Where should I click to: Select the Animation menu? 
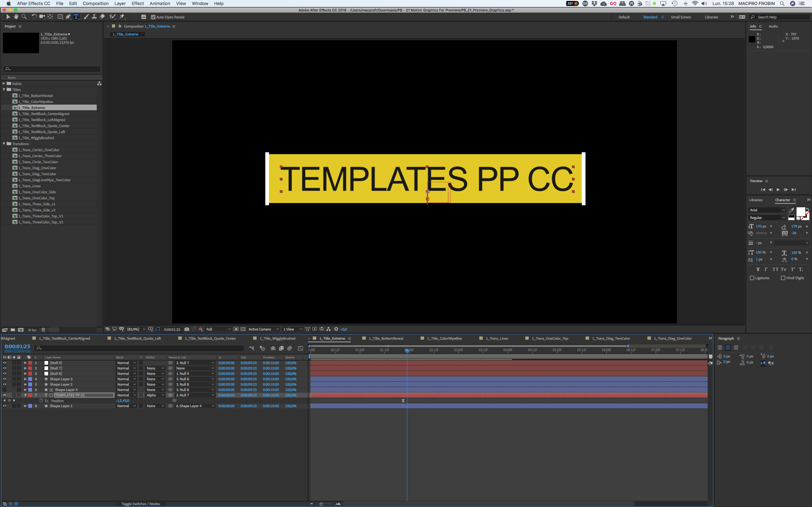click(x=159, y=3)
